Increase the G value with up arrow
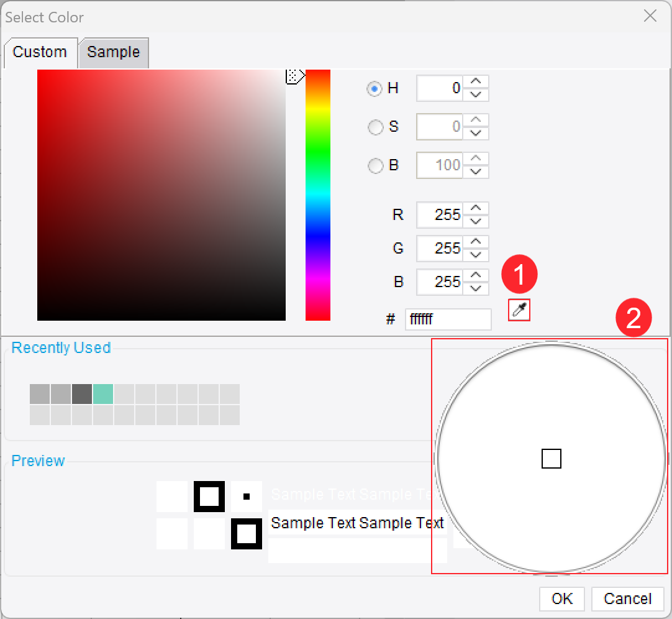This screenshot has width=672, height=619. click(476, 242)
